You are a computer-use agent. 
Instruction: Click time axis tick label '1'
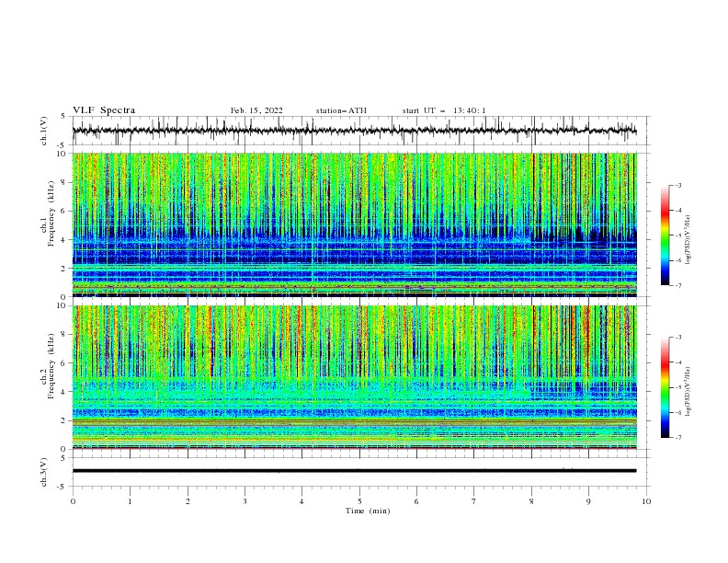[x=130, y=501]
